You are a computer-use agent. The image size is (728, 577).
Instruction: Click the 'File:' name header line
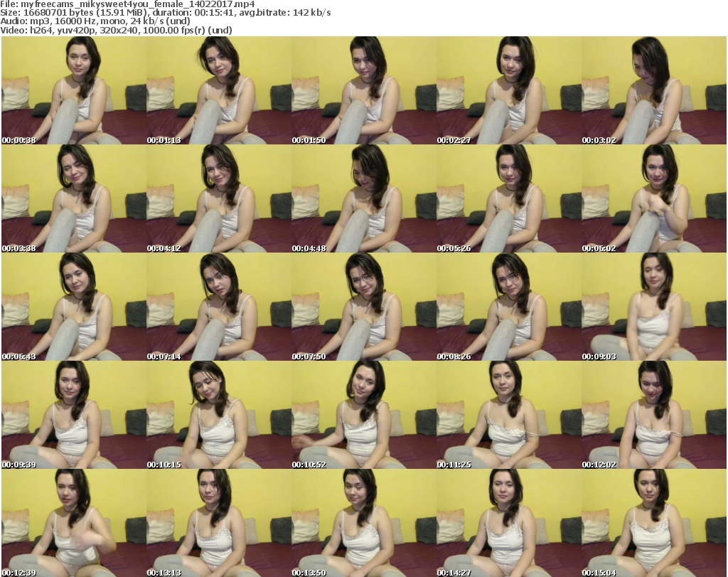tap(127, 4)
